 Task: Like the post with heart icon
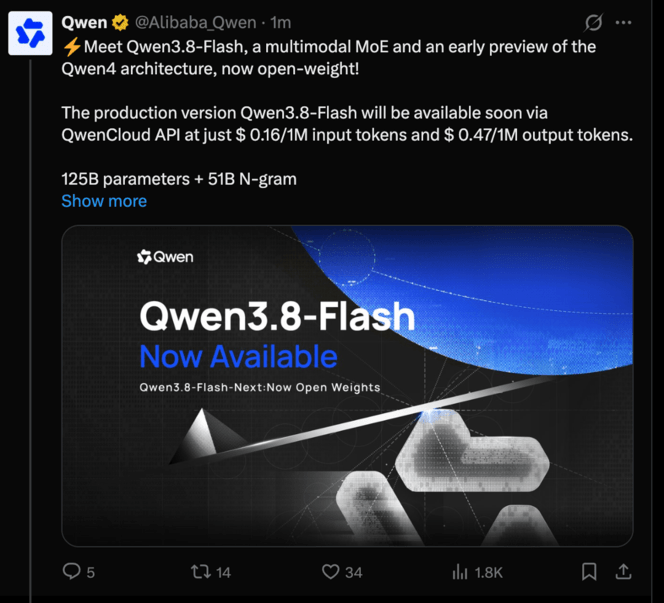pyautogui.click(x=330, y=572)
